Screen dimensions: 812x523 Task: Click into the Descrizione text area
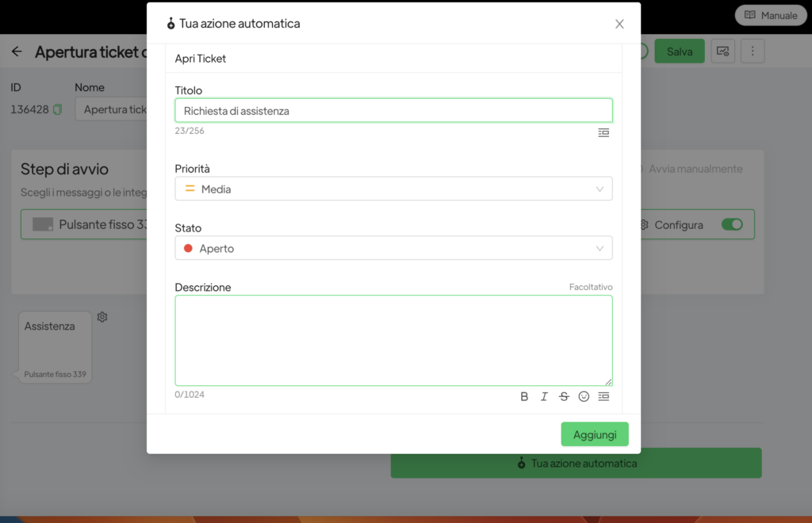pos(393,340)
